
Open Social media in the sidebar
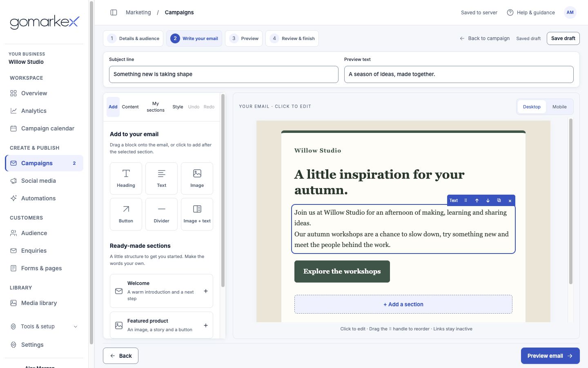[44, 181]
